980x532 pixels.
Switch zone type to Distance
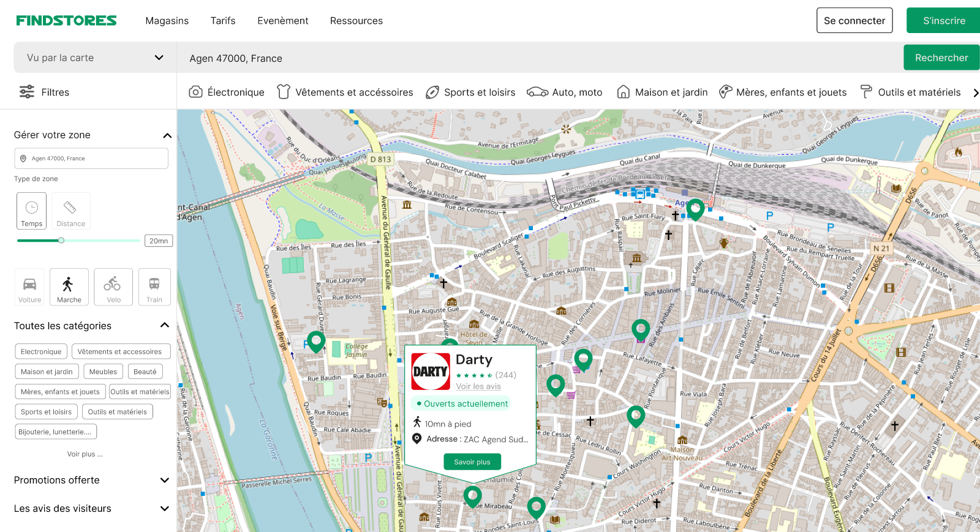(x=71, y=211)
